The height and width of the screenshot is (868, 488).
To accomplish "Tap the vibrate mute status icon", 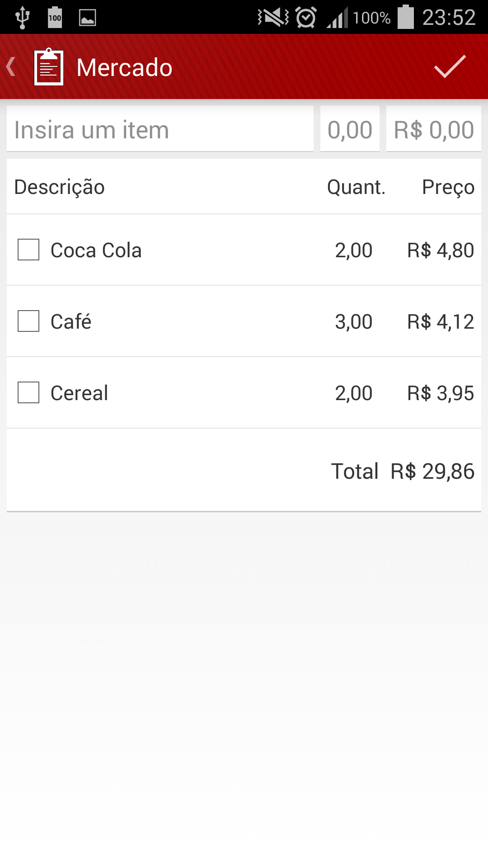I will (x=273, y=18).
